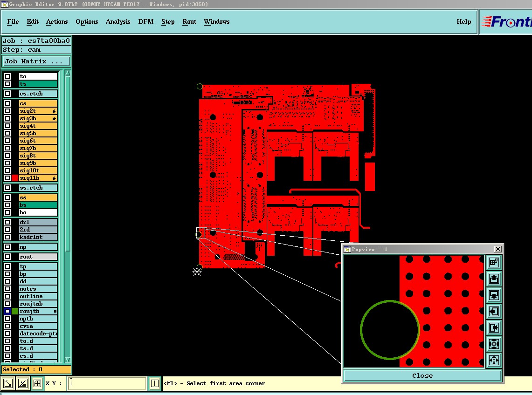This screenshot has height=395, width=532.
Task: Toggle the grid icon beside X Y
Action: (37, 383)
